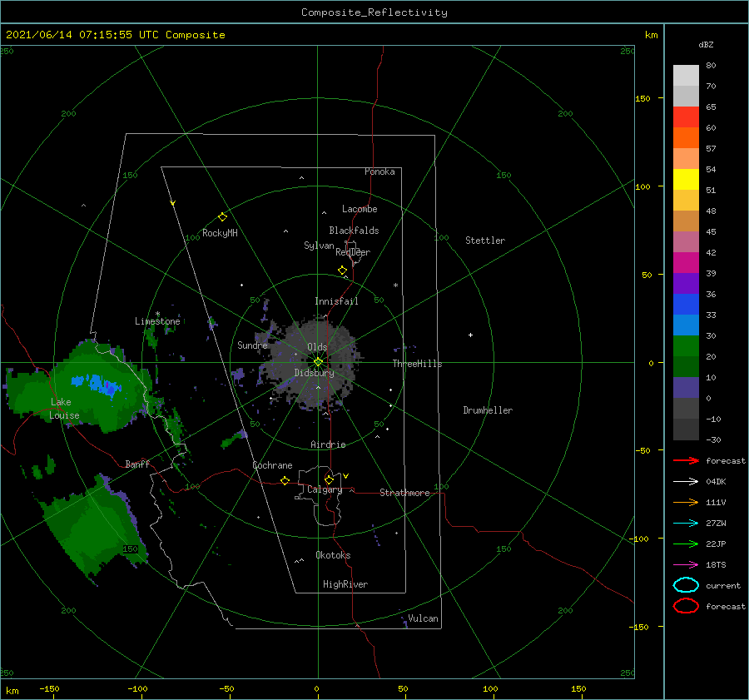Image resolution: width=749 pixels, height=700 pixels.
Task: Click the ThreeHills label on map
Action: (418, 364)
